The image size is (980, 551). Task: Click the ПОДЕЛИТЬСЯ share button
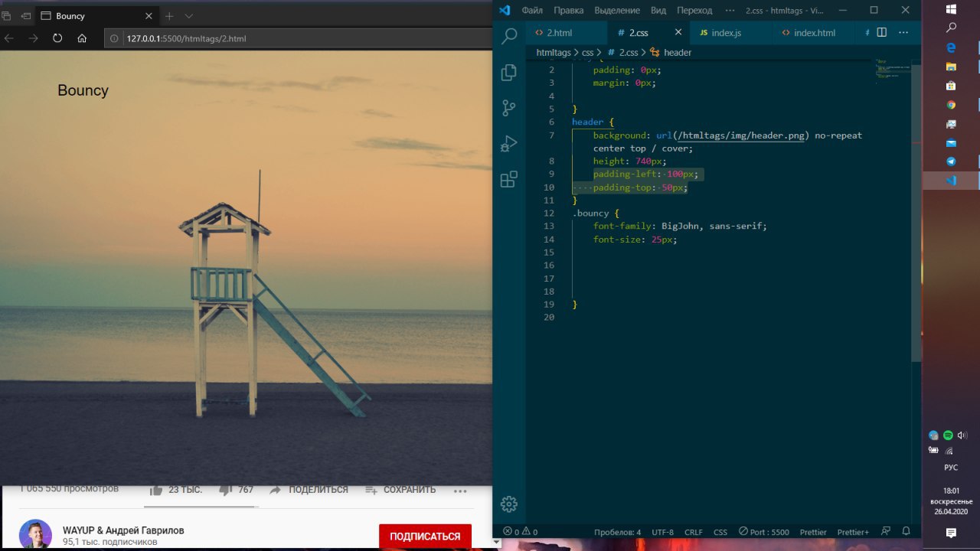pos(309,490)
